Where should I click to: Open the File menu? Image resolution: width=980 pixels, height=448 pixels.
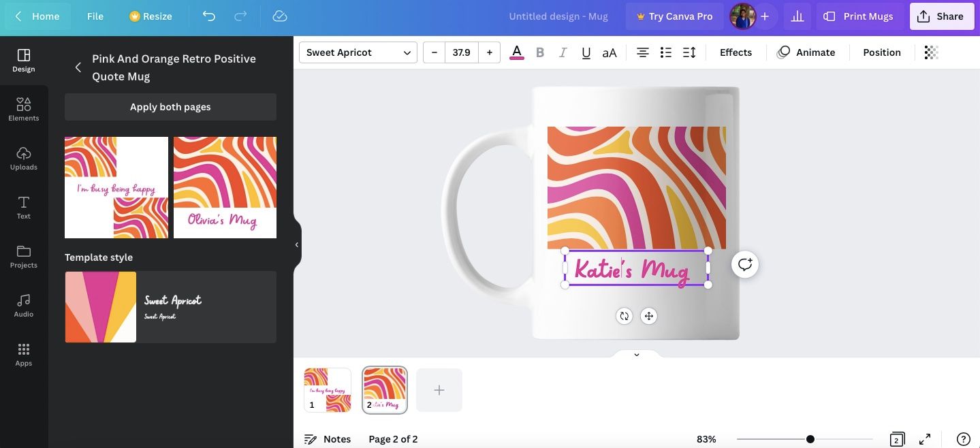(x=95, y=16)
